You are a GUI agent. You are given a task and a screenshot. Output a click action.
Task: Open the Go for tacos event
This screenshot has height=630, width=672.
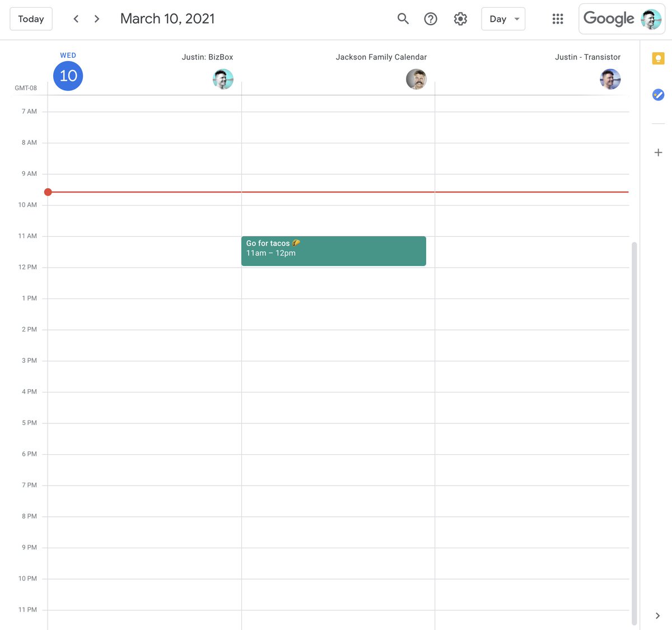333,251
